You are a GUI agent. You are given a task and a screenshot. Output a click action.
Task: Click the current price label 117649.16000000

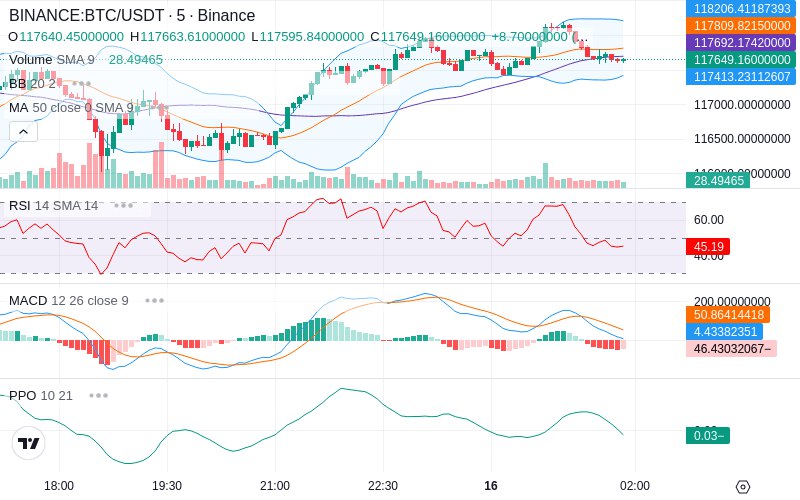click(x=741, y=60)
